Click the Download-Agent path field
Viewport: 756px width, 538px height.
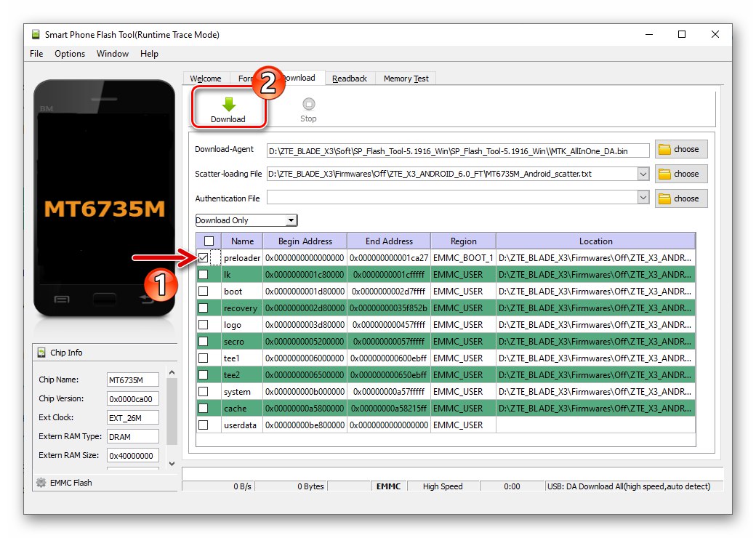[458, 151]
